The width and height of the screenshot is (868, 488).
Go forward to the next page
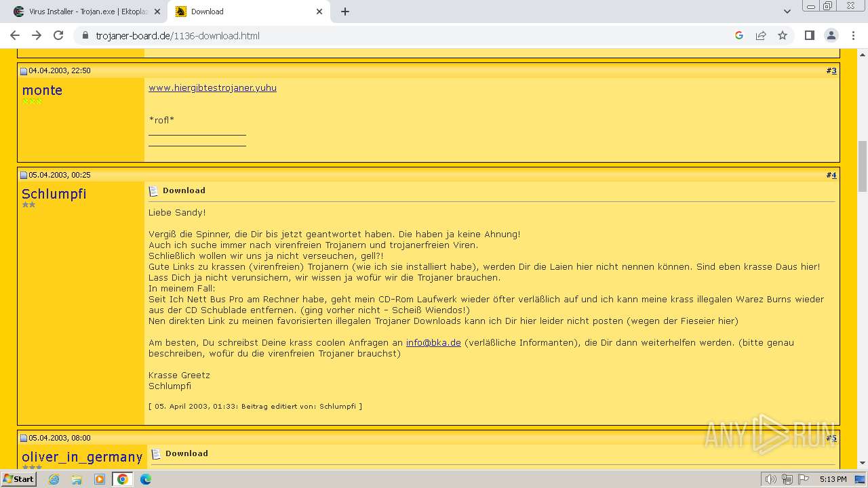(37, 35)
